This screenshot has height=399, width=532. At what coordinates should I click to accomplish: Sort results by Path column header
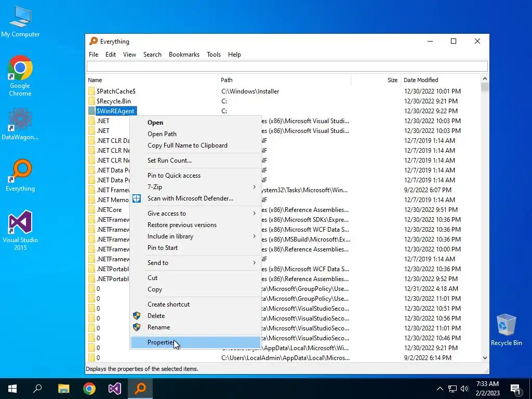coord(284,80)
